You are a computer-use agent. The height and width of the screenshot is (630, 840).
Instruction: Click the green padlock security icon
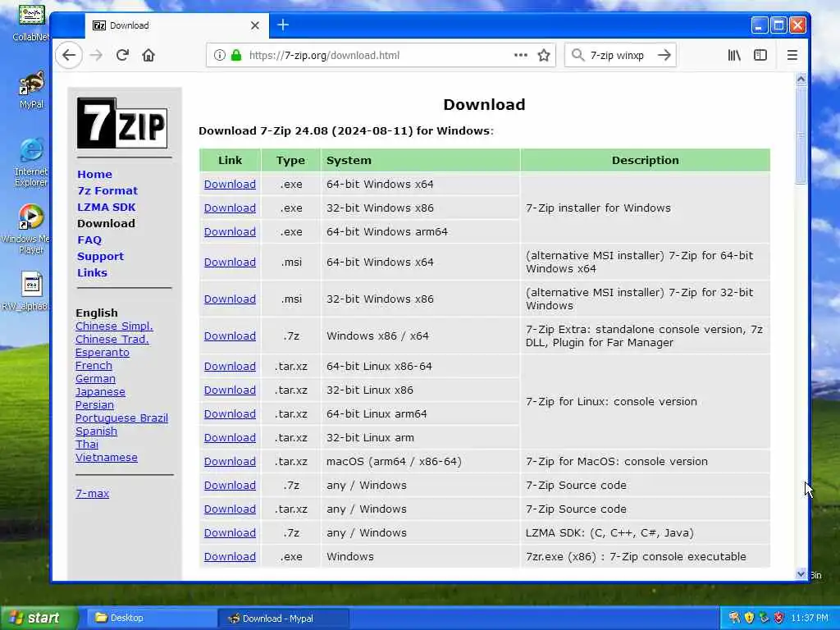point(235,55)
